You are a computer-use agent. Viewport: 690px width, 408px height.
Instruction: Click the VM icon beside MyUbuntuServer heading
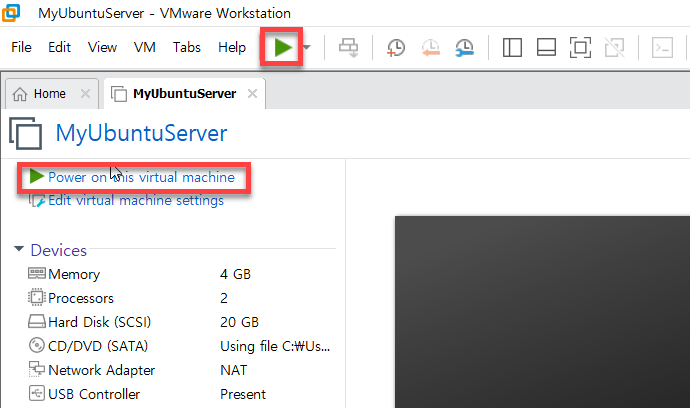pos(26,133)
